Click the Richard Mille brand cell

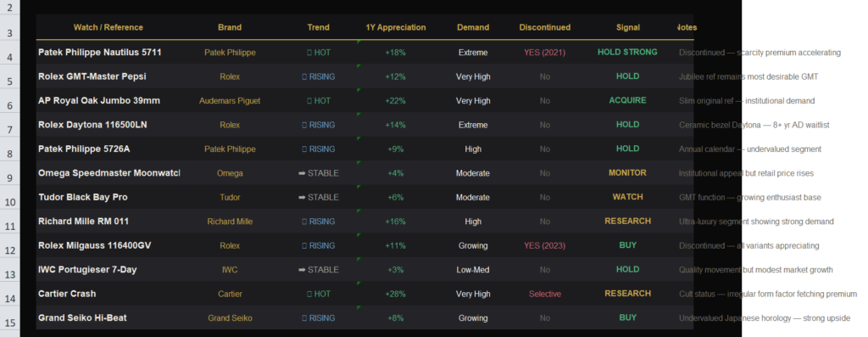click(x=230, y=222)
